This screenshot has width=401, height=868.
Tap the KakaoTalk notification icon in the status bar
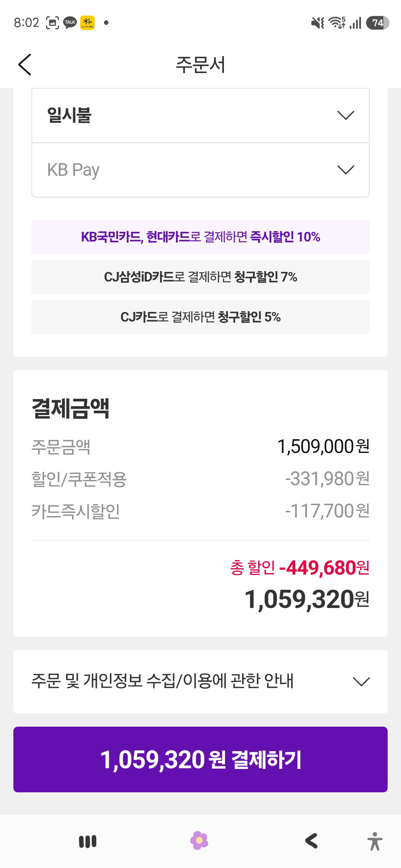[70, 23]
